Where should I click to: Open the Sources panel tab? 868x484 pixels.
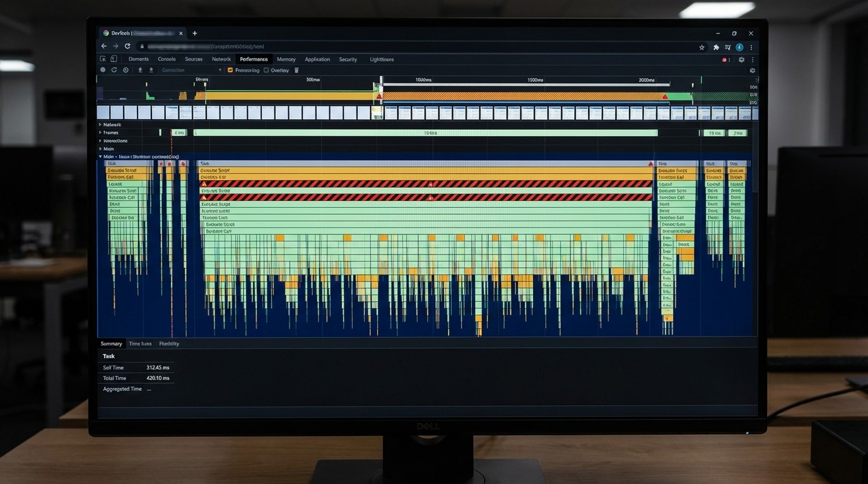194,59
